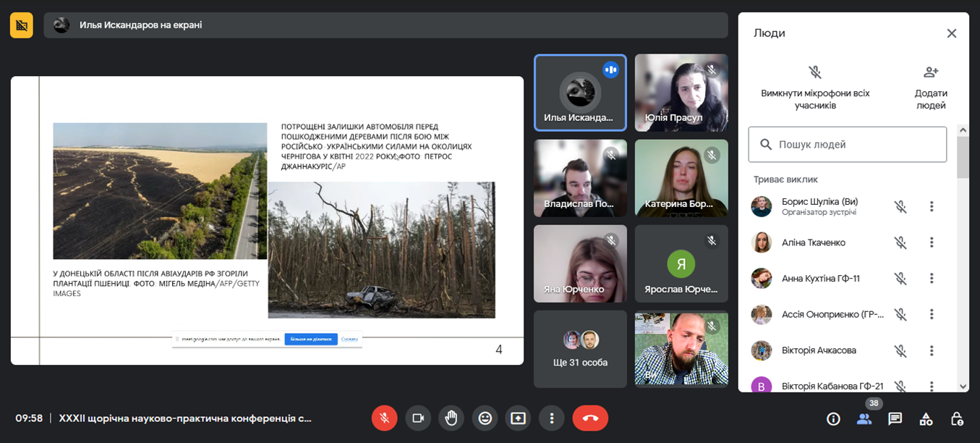Open the chat messages icon
Image resolution: width=980 pixels, height=443 pixels.
895,418
